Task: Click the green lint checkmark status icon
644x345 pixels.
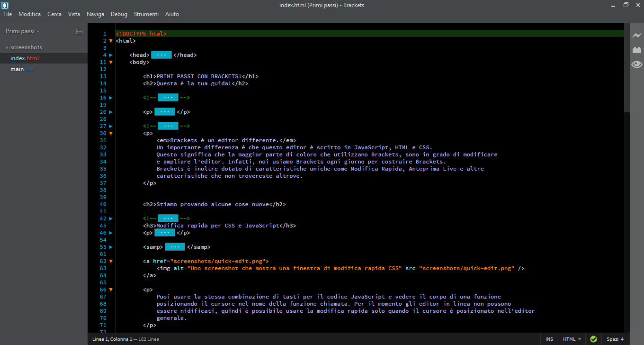Action: [593, 339]
